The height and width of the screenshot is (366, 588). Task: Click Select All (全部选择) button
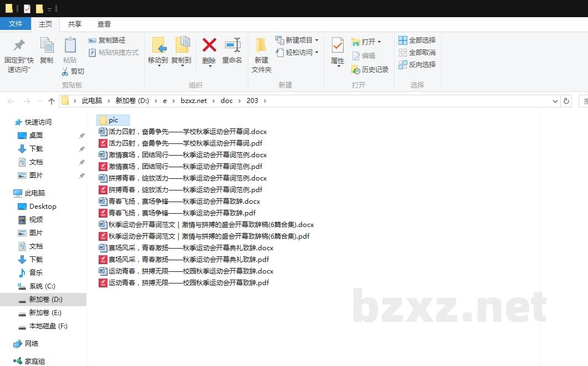pyautogui.click(x=417, y=40)
